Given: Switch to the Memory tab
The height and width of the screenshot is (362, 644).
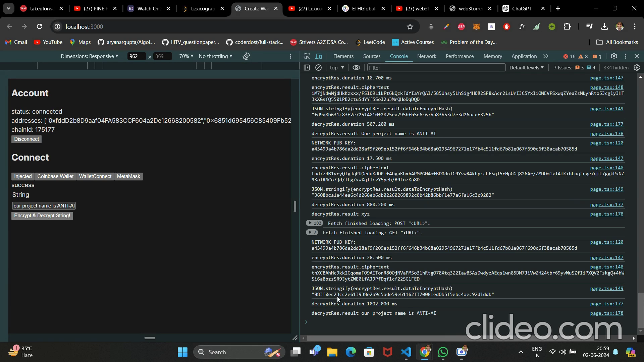Looking at the screenshot, I should click(493, 56).
